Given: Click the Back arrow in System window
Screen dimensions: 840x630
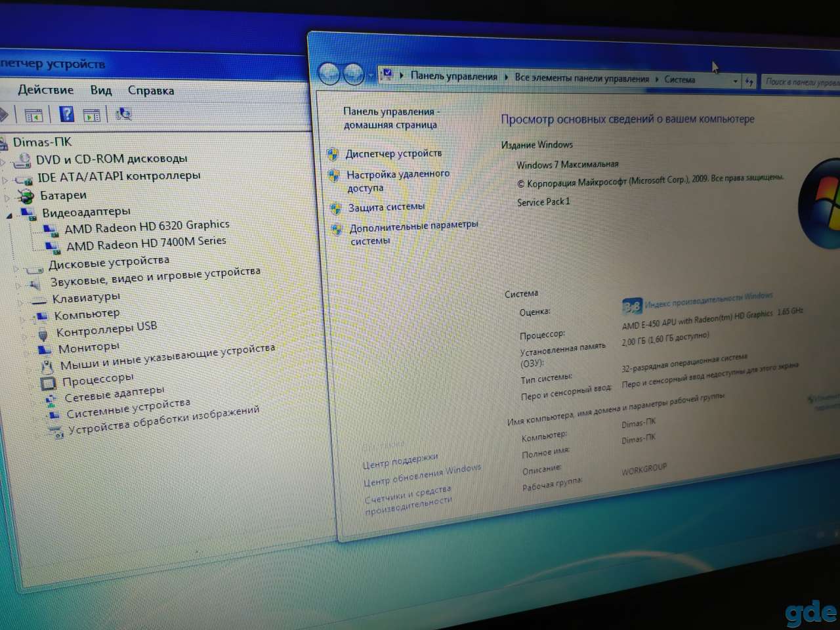Looking at the screenshot, I should 329,73.
